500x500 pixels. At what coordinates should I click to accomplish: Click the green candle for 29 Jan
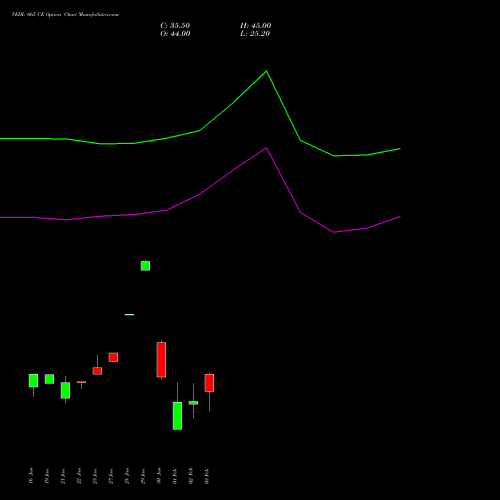click(145, 266)
